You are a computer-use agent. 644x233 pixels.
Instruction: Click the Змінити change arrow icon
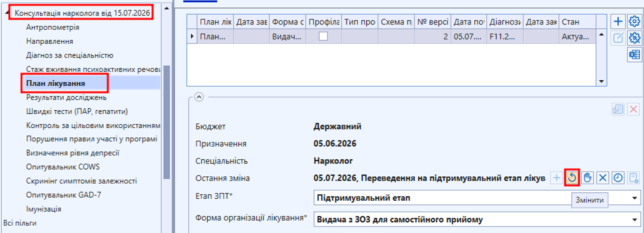click(x=572, y=178)
